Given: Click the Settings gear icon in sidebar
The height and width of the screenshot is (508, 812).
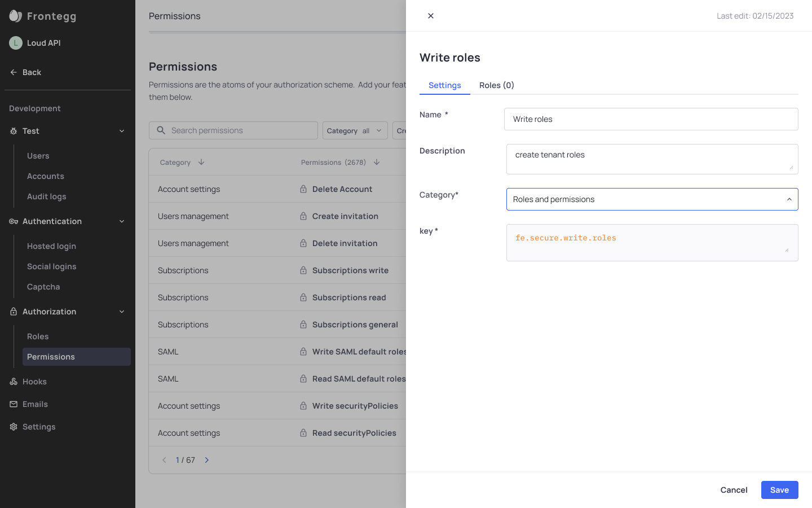Looking at the screenshot, I should 14,427.
